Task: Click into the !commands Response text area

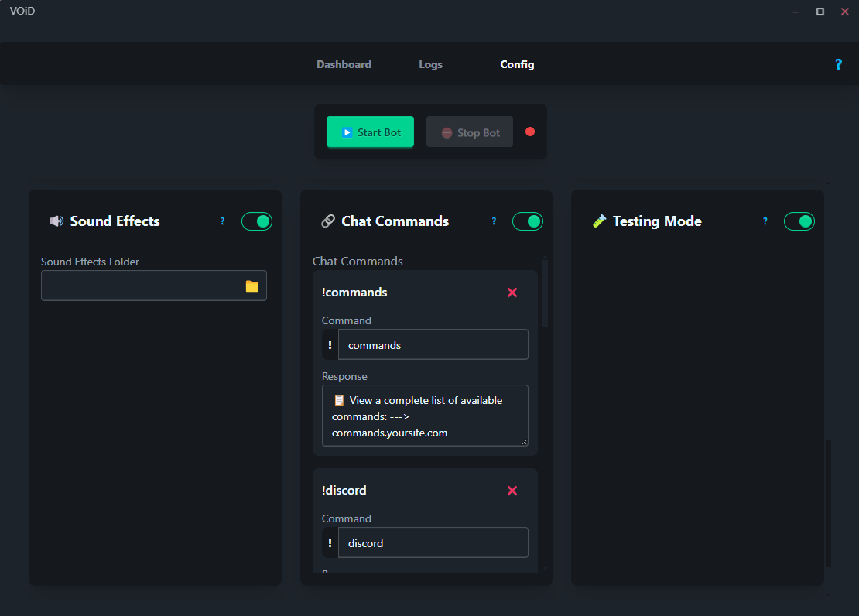Action: pyautogui.click(x=425, y=416)
